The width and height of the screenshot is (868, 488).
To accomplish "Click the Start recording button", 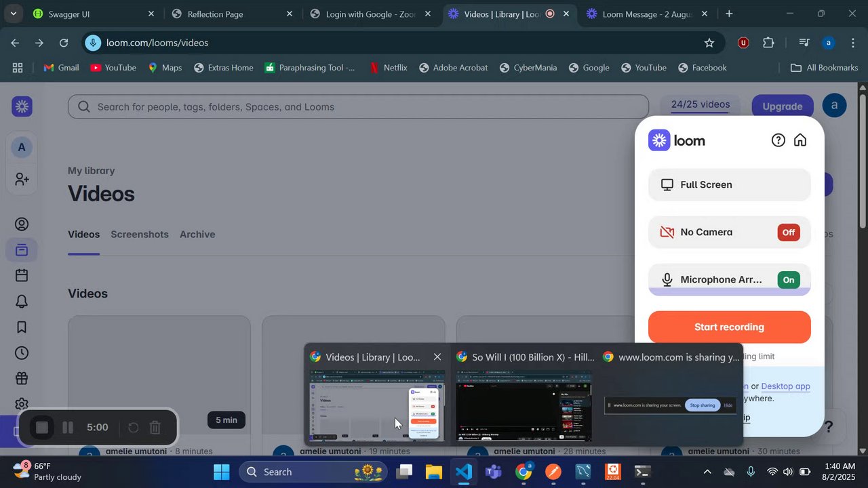I will point(730,327).
